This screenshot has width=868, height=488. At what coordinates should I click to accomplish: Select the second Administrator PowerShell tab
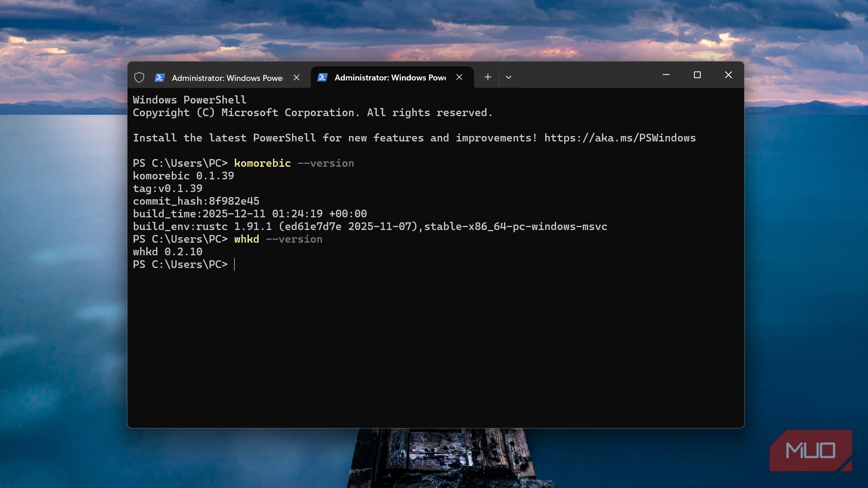coord(392,77)
